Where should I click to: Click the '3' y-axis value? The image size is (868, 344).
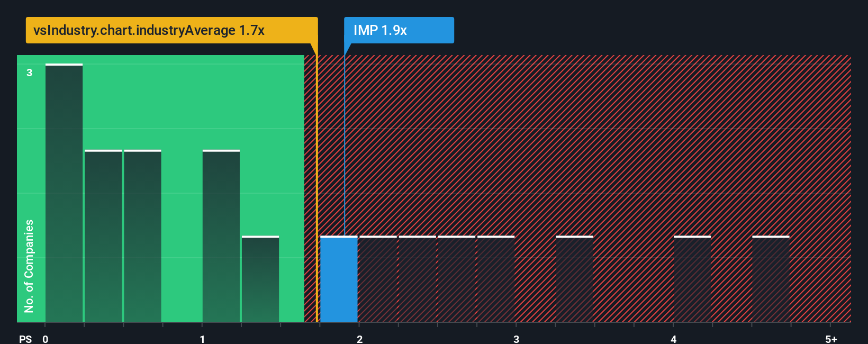(x=30, y=73)
